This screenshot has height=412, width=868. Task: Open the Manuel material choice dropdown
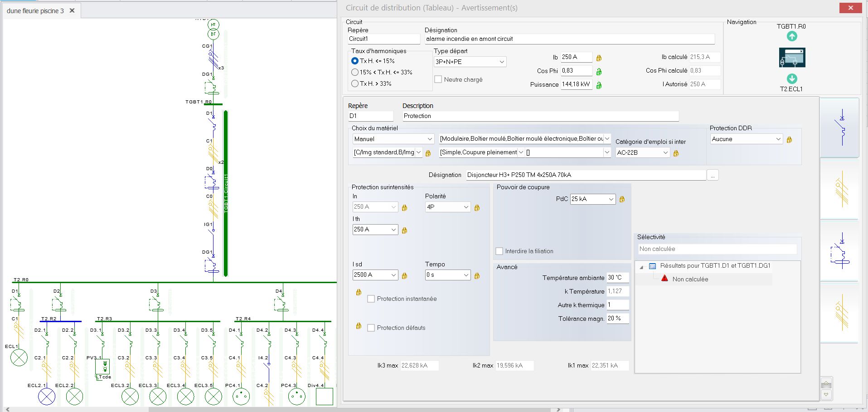coord(393,139)
